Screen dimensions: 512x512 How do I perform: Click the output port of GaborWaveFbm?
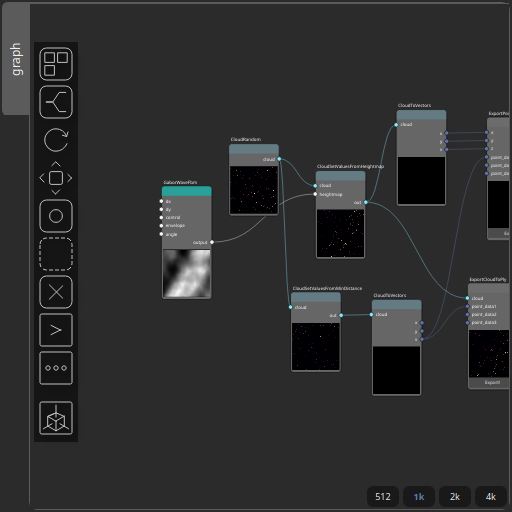pos(212,242)
